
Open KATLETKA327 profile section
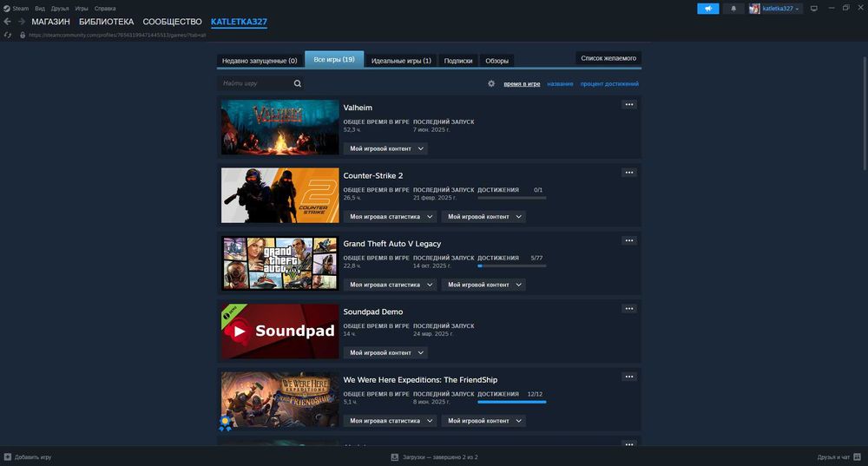pos(239,22)
